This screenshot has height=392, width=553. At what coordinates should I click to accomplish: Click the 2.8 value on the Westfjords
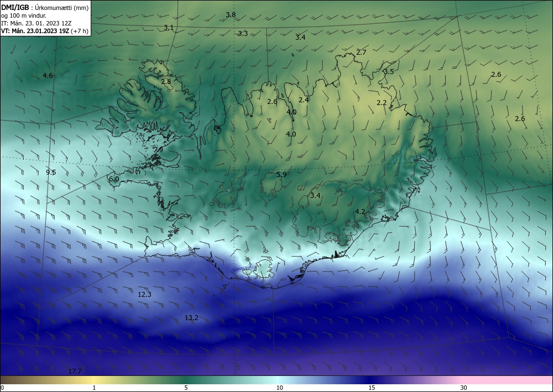coord(166,82)
